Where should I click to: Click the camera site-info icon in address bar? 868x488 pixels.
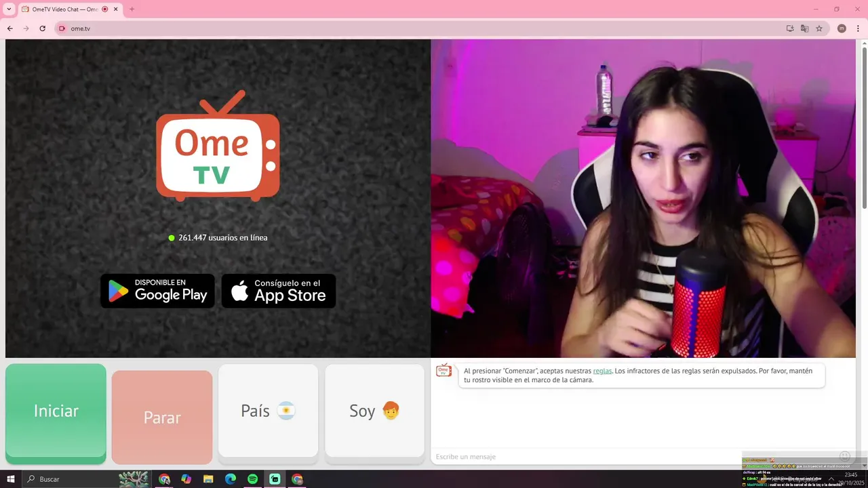[62, 28]
